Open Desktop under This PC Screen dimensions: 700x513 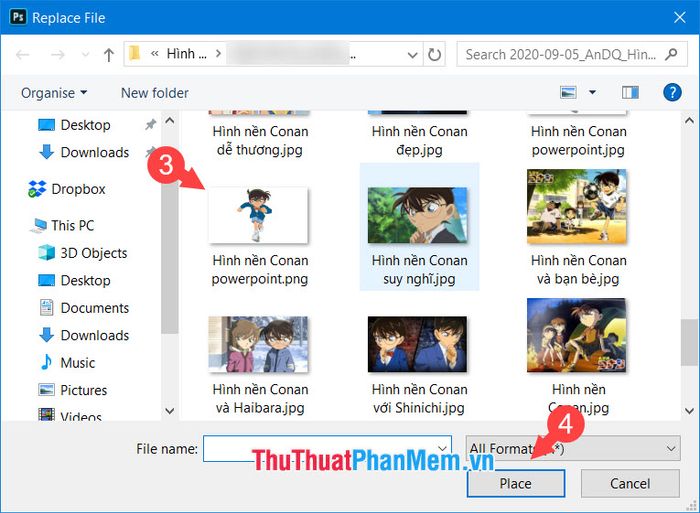click(x=85, y=280)
